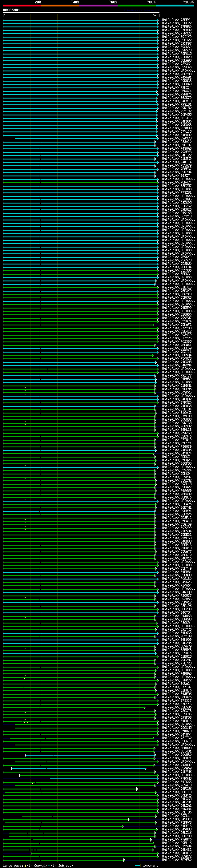Open the UniRef100_C4Y874 entry
Viewport: 197px width, 868px height.
pos(177,453)
